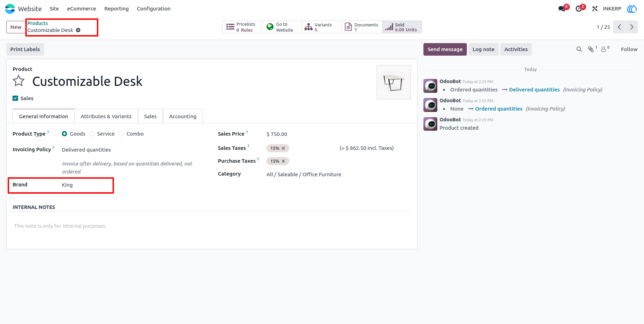Switch to Attributes & Variants tab
The image size is (644, 324).
pos(106,116)
